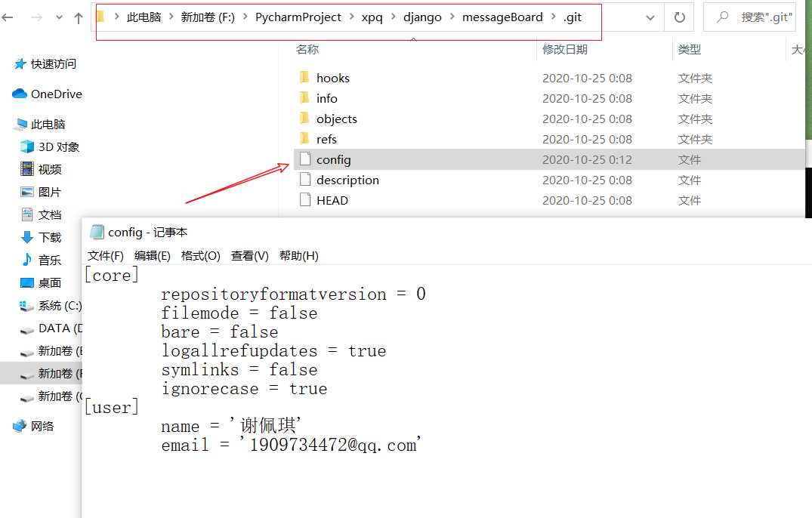Open 帮助(H) menu in Notepad
The width and height of the screenshot is (812, 518).
click(299, 256)
